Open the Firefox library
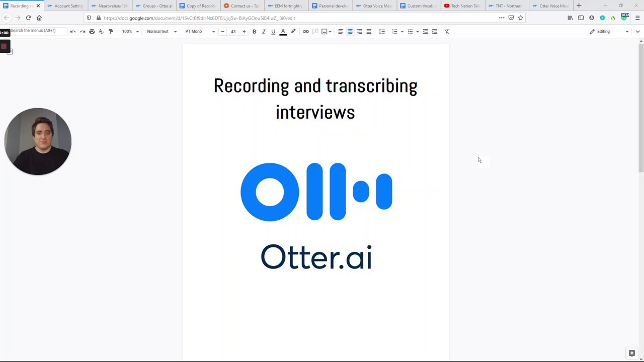Viewport: 644px width, 362px height. click(x=570, y=18)
